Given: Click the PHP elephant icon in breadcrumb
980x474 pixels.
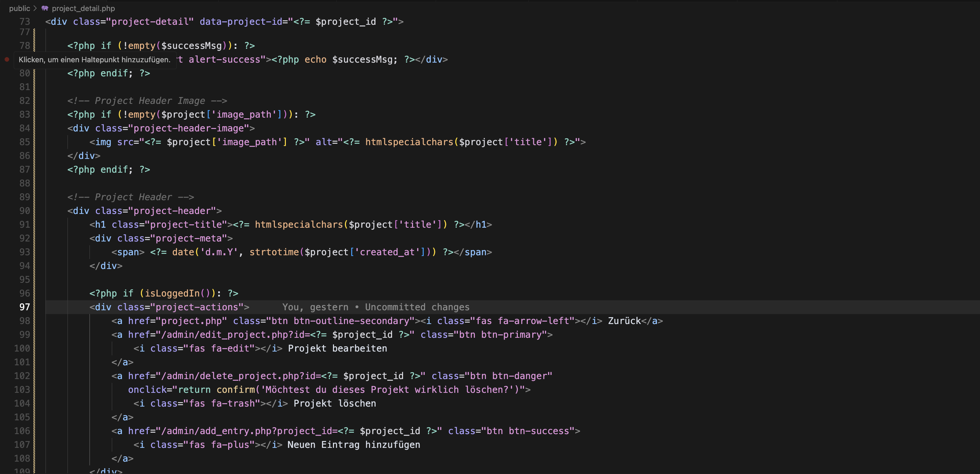Looking at the screenshot, I should (x=45, y=8).
